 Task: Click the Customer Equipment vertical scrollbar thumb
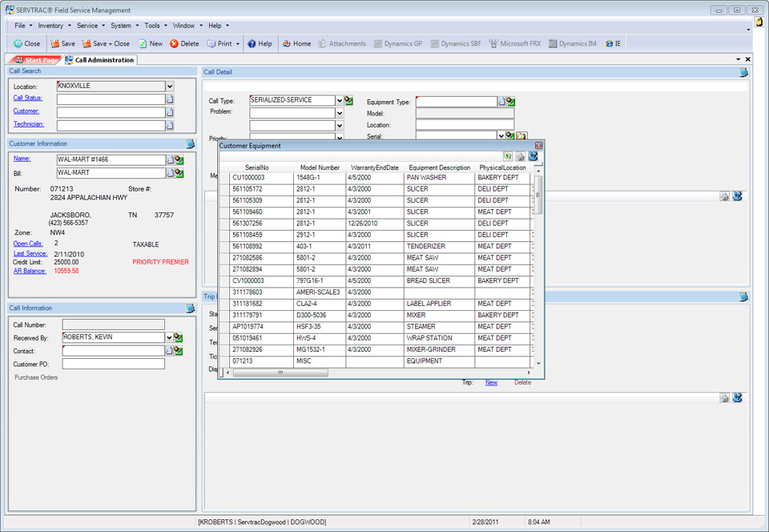click(538, 195)
